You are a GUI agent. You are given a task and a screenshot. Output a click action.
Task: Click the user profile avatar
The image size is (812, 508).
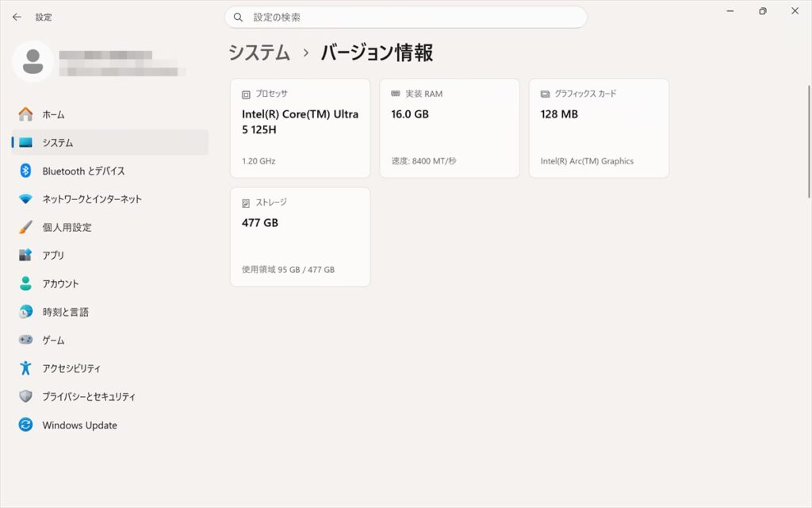[x=33, y=62]
